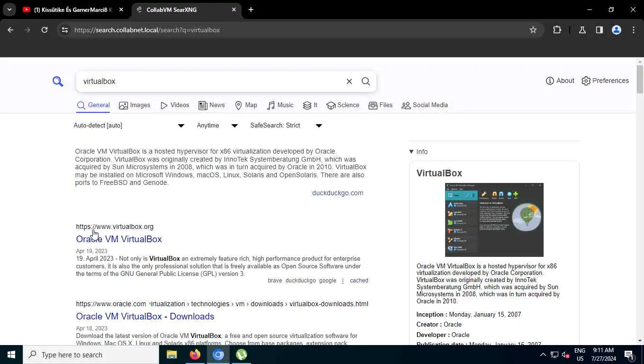Open File Explorer from the taskbar
The image size is (644, 364).
pyautogui.click(x=171, y=355)
